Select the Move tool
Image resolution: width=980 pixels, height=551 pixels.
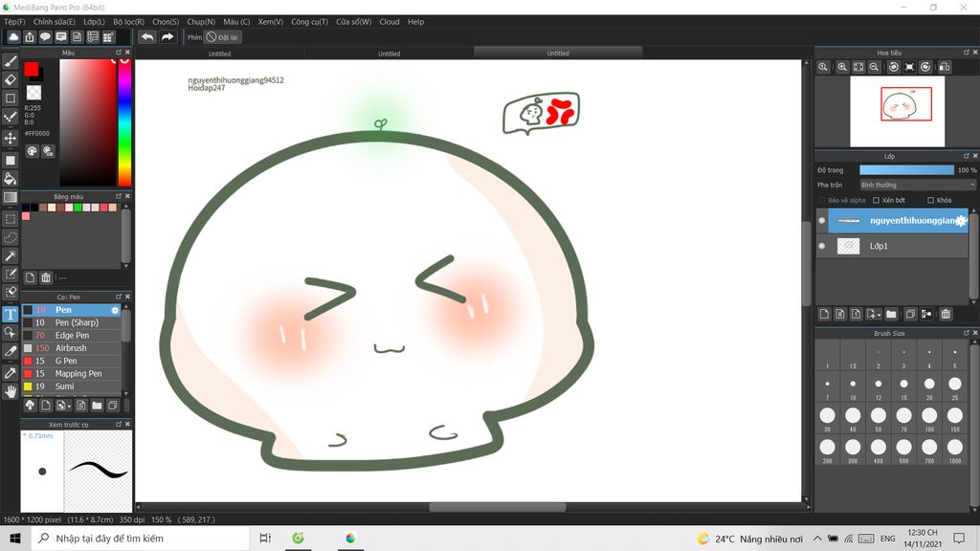[x=10, y=138]
